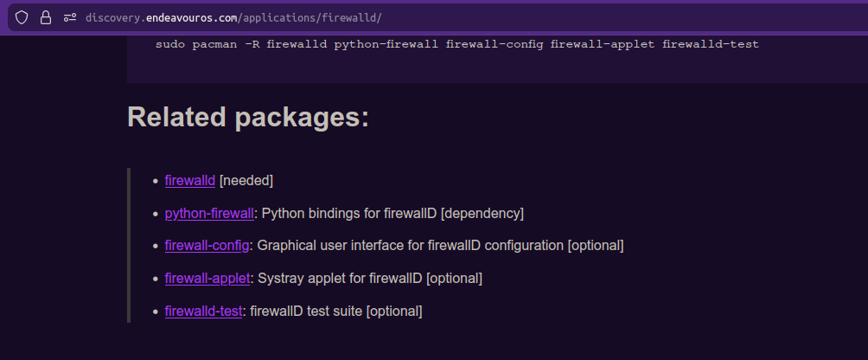The height and width of the screenshot is (360, 868).
Task: Visit the firewall-config package link
Action: click(207, 246)
